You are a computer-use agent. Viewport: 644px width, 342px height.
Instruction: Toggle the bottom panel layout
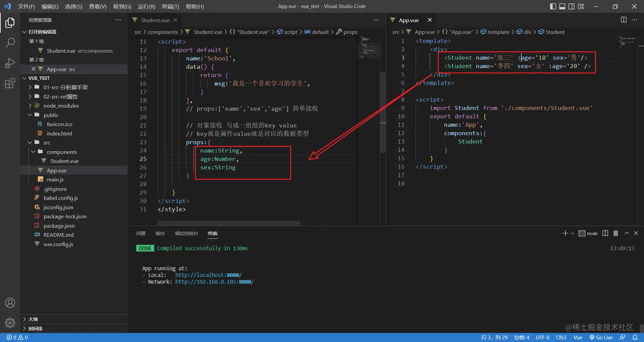562,6
